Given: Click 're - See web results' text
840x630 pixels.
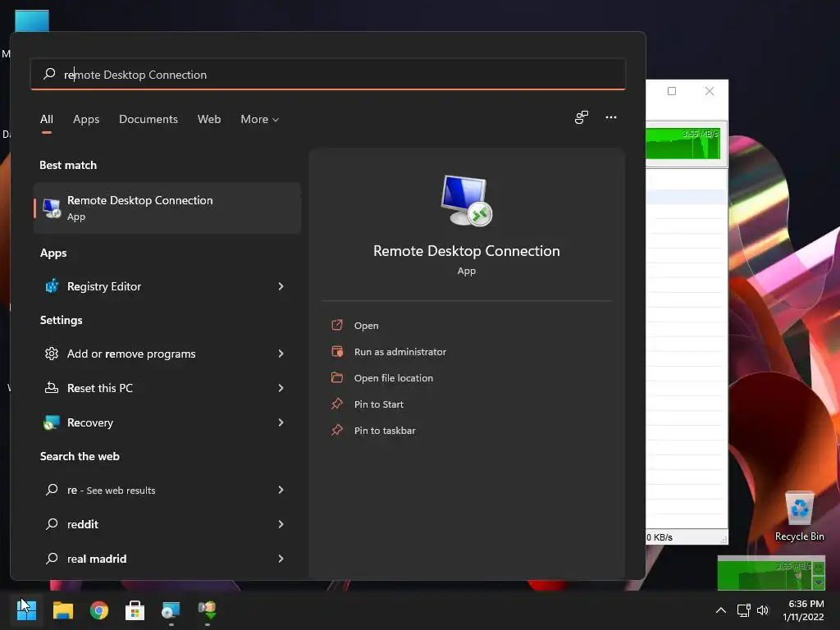Looking at the screenshot, I should point(111,490).
